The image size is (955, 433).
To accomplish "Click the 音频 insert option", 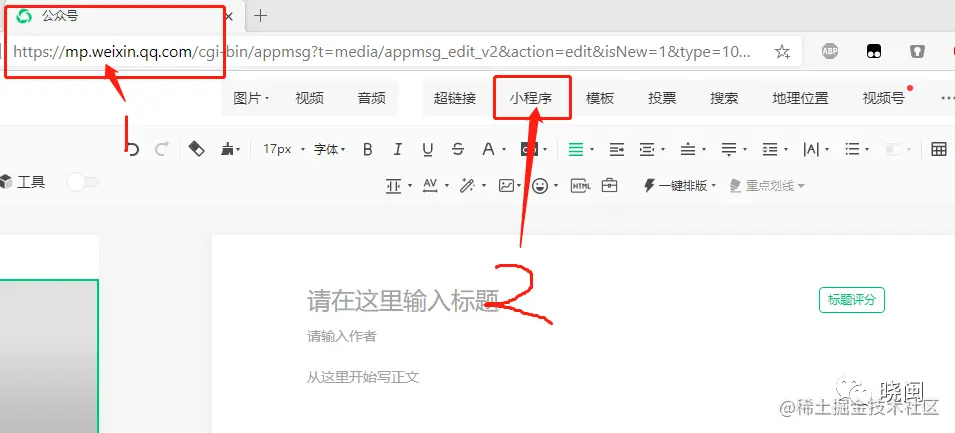I will pyautogui.click(x=372, y=98).
